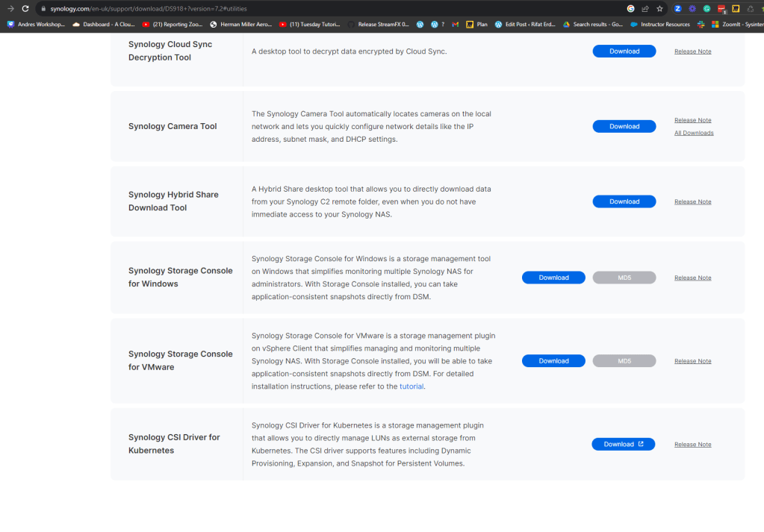
Task: Download Synology Cloud Sync Decryption Tool
Action: pyautogui.click(x=624, y=51)
